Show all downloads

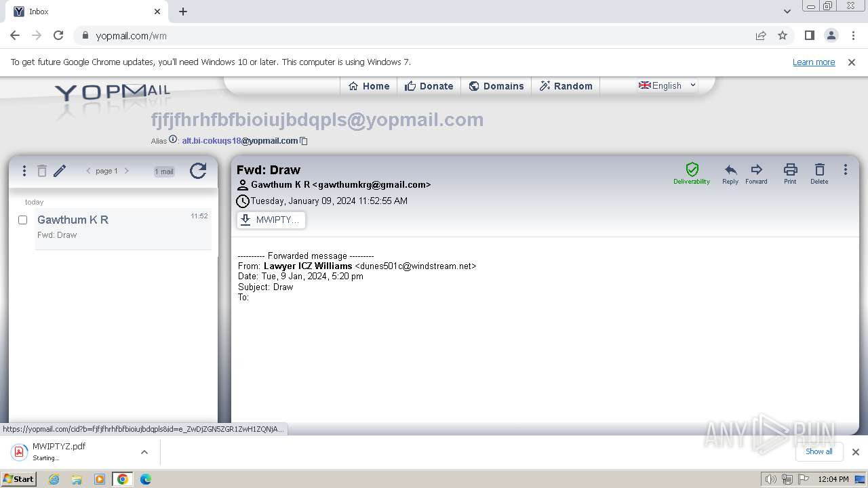818,451
